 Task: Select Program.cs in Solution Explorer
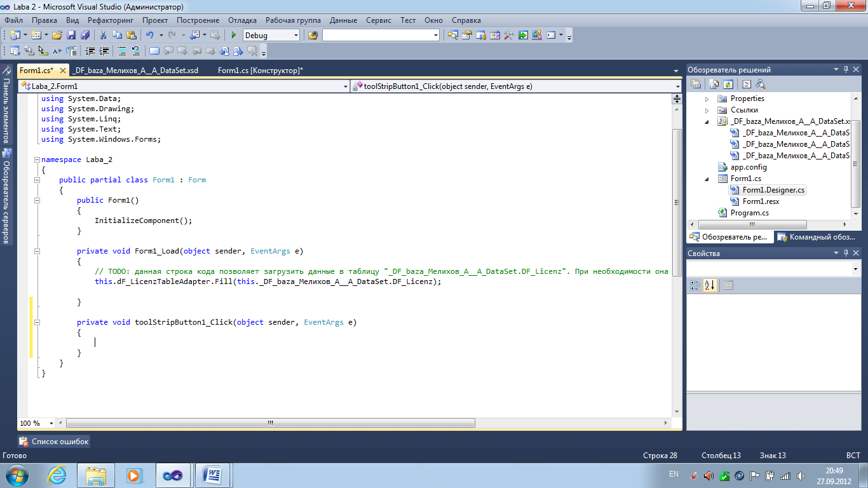point(749,213)
